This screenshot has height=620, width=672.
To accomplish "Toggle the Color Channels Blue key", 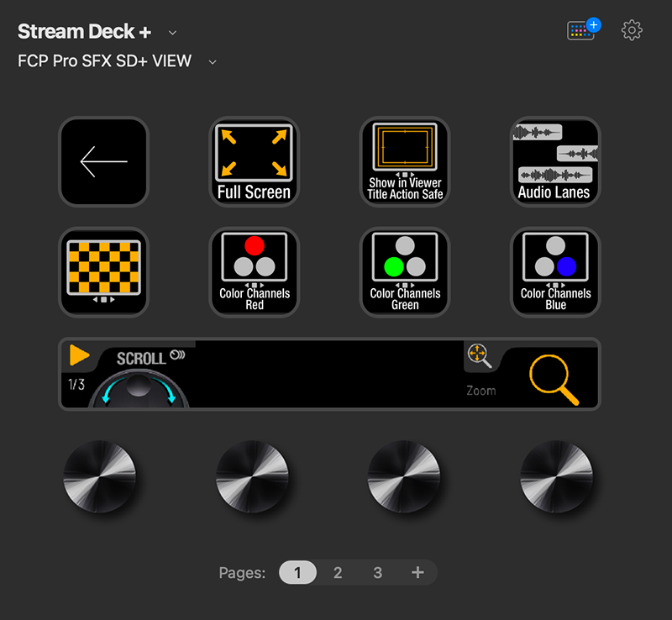I will (x=554, y=271).
